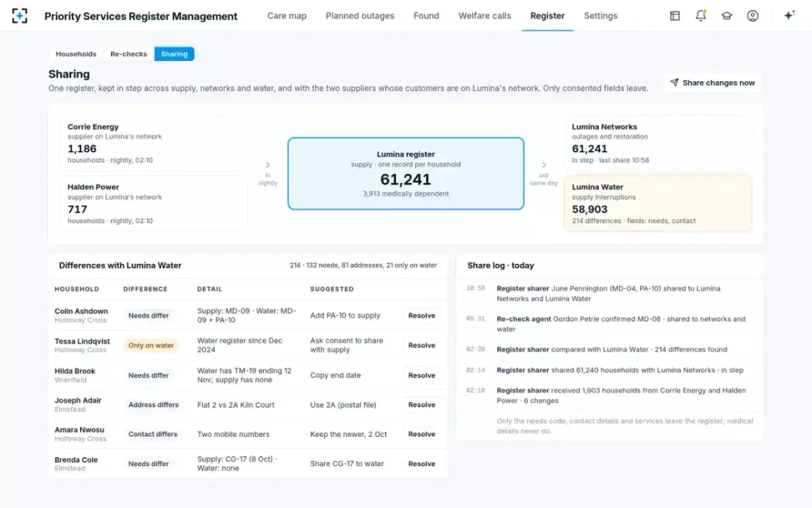This screenshot has width=812, height=508.
Task: Switch to Households sub-tab
Action: click(x=76, y=54)
